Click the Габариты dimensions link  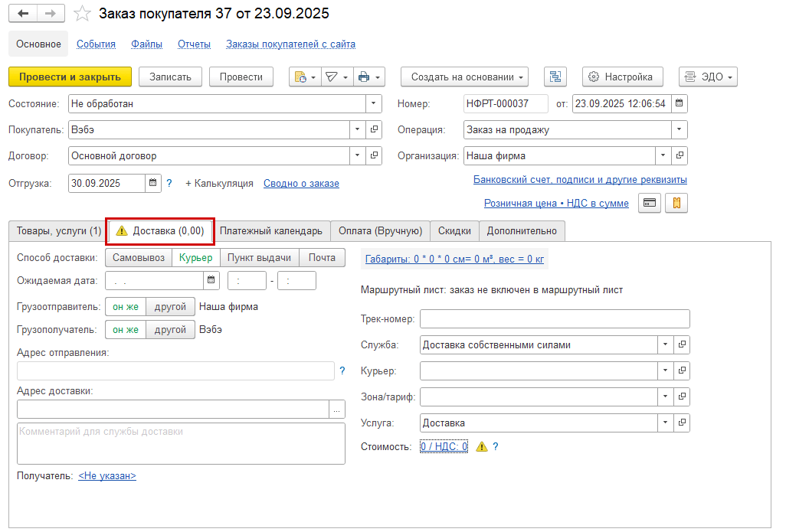click(454, 259)
